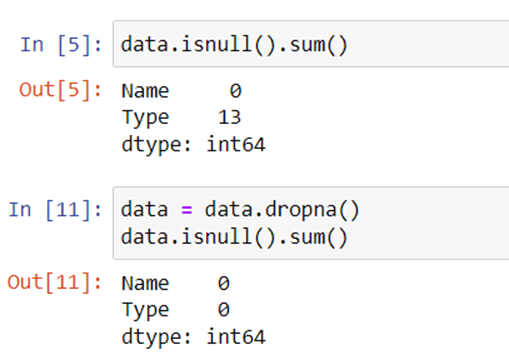The height and width of the screenshot is (360, 509).
Task: Select the Out[11] prompt label
Action: [54, 282]
